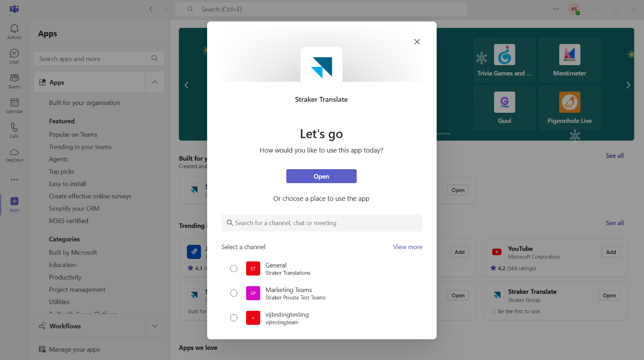Open the Pigeonhole Live app tile

(570, 108)
